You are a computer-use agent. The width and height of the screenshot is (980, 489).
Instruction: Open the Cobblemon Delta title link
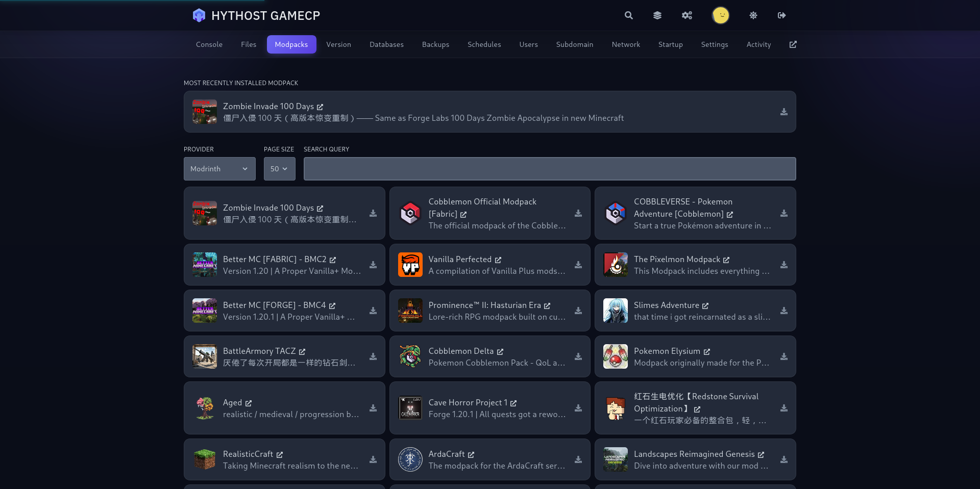465,351
